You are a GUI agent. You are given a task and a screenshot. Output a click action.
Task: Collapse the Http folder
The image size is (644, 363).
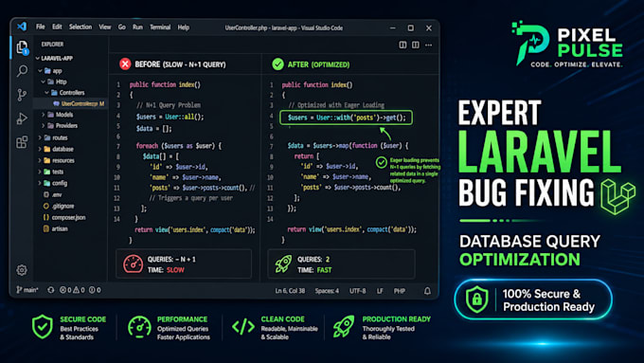44,82
